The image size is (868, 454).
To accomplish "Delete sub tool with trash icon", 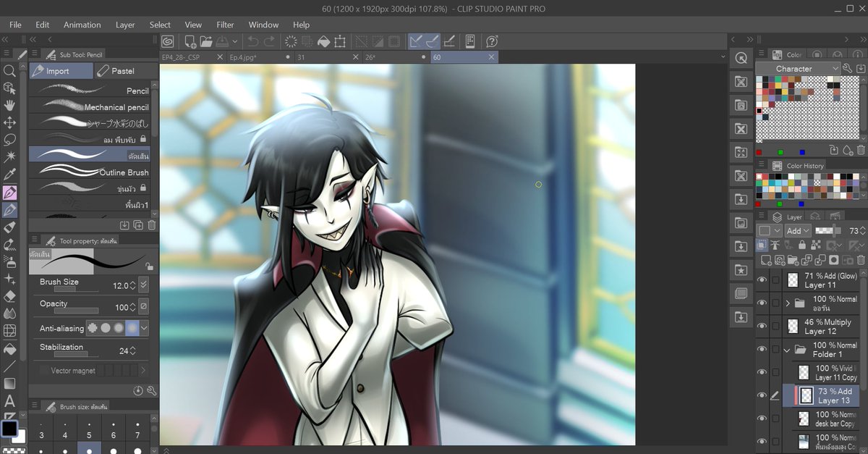I will pyautogui.click(x=152, y=226).
